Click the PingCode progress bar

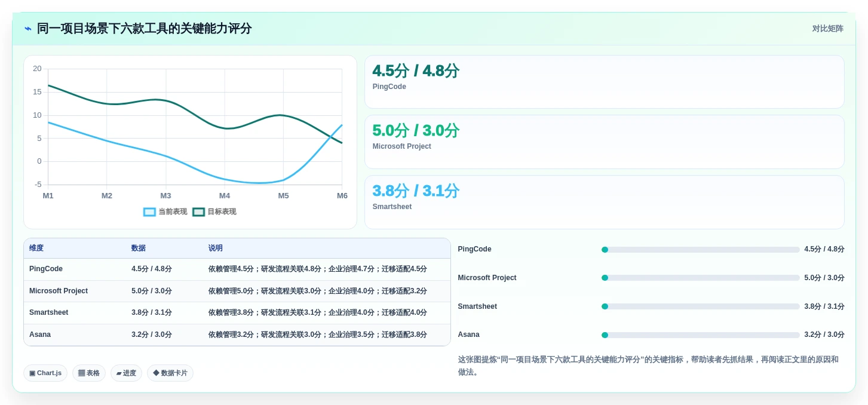pos(700,250)
